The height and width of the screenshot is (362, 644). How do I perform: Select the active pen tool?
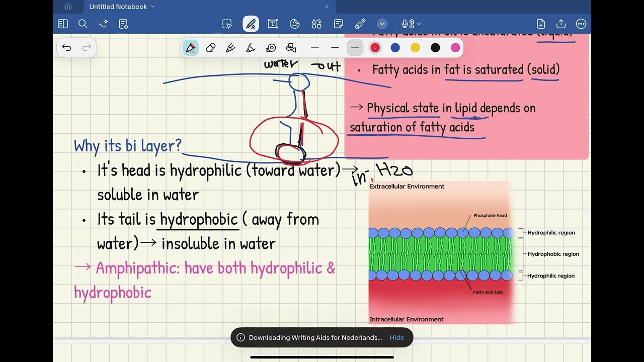190,48
